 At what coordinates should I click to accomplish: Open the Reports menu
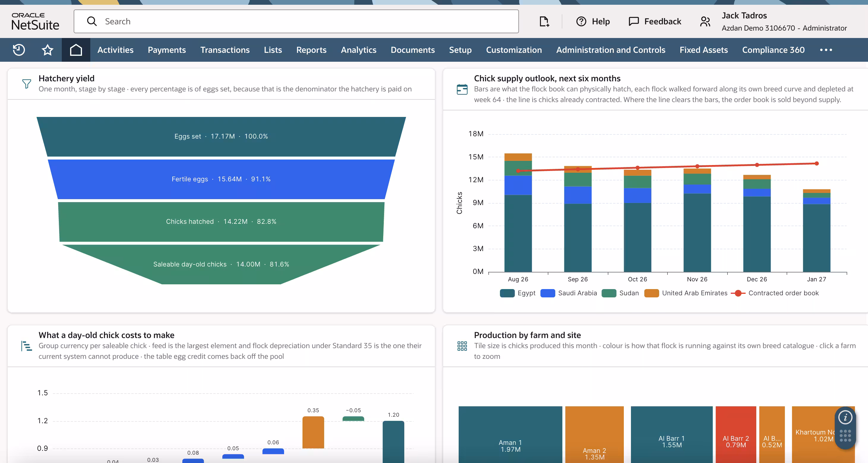pos(311,50)
